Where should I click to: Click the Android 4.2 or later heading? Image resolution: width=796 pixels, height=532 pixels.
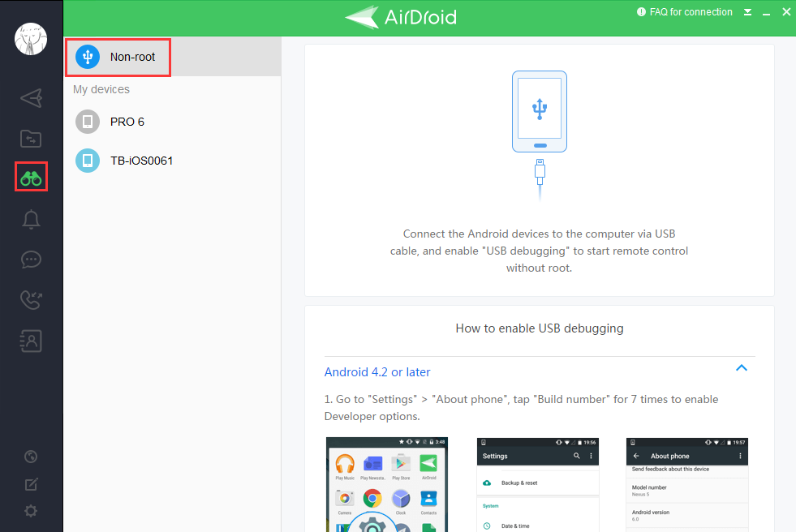coord(377,372)
